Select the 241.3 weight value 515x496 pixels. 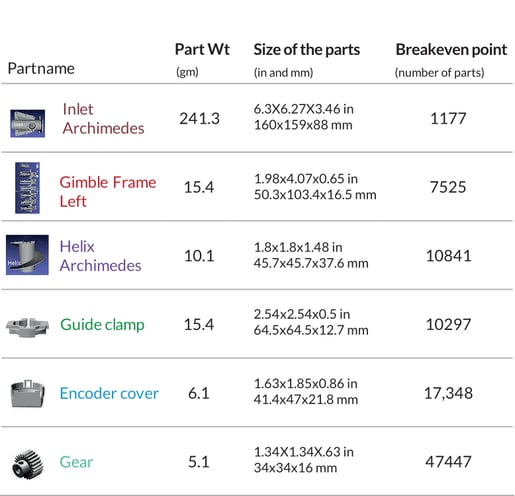pos(199,119)
